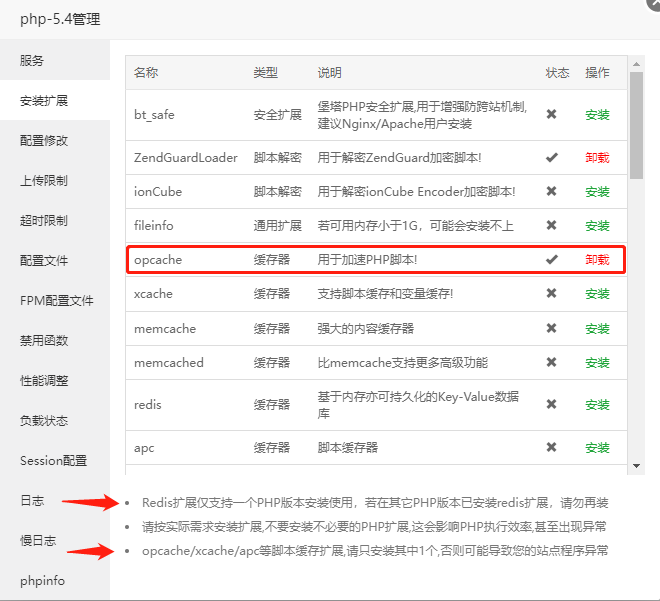Viewport: 660px width, 601px height.
Task: Open the 日志 tab
Action: (55, 500)
